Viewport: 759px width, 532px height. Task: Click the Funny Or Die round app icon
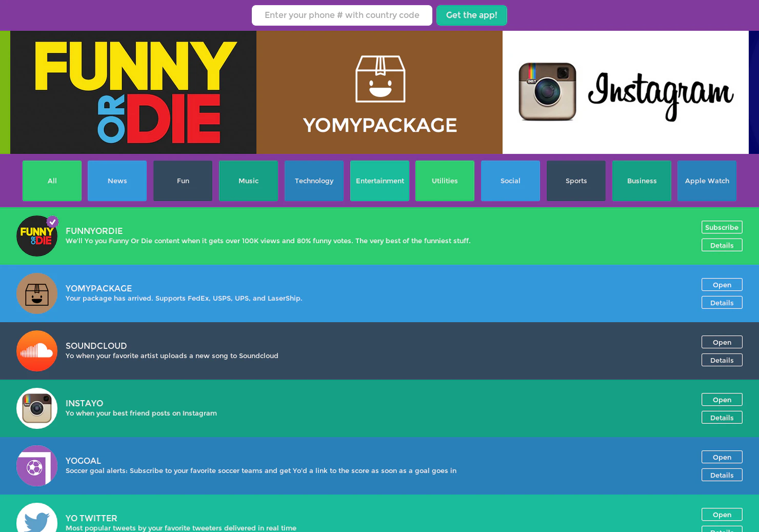pyautogui.click(x=37, y=236)
